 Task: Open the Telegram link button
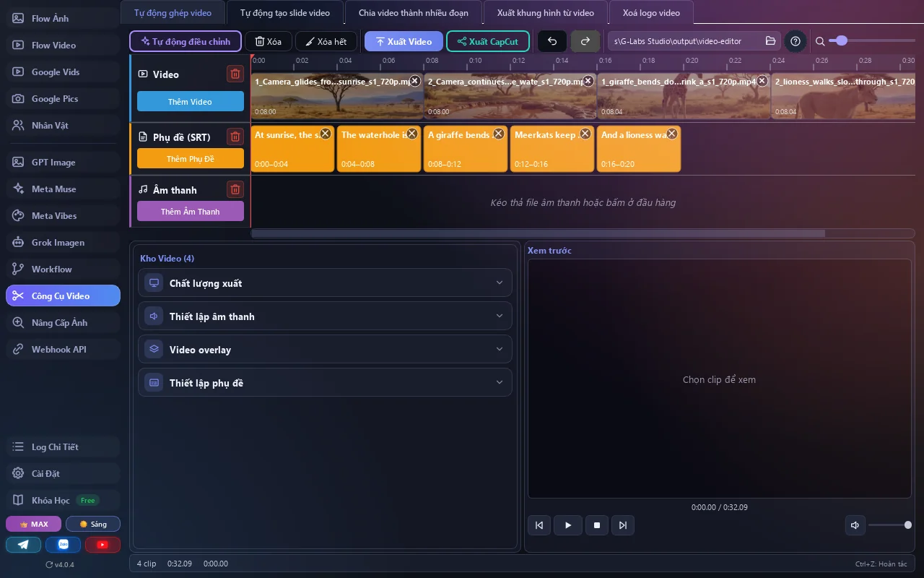pos(24,545)
